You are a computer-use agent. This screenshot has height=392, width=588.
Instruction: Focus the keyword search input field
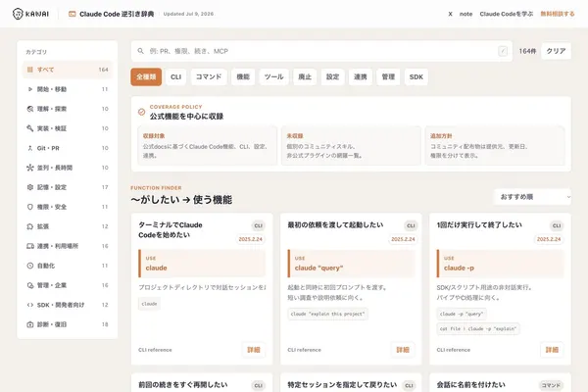point(321,51)
